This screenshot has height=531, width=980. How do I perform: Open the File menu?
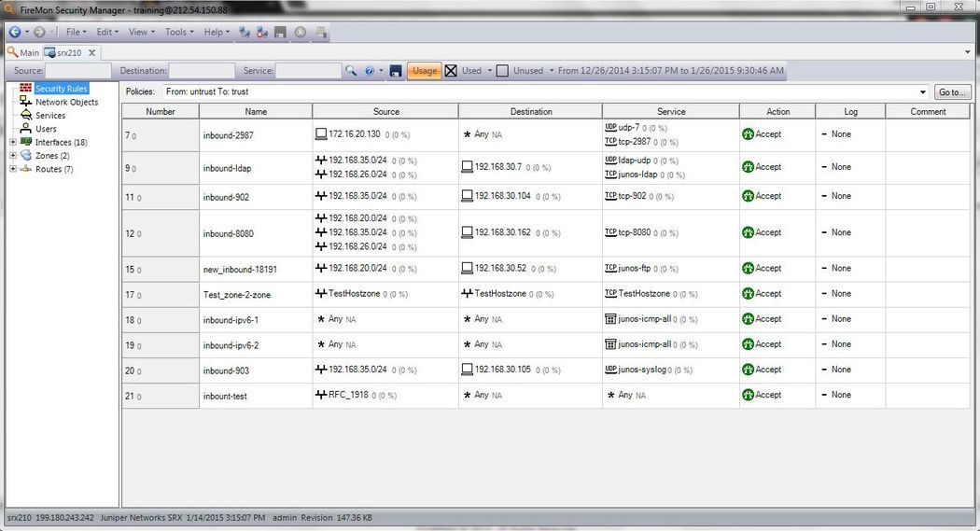(76, 32)
